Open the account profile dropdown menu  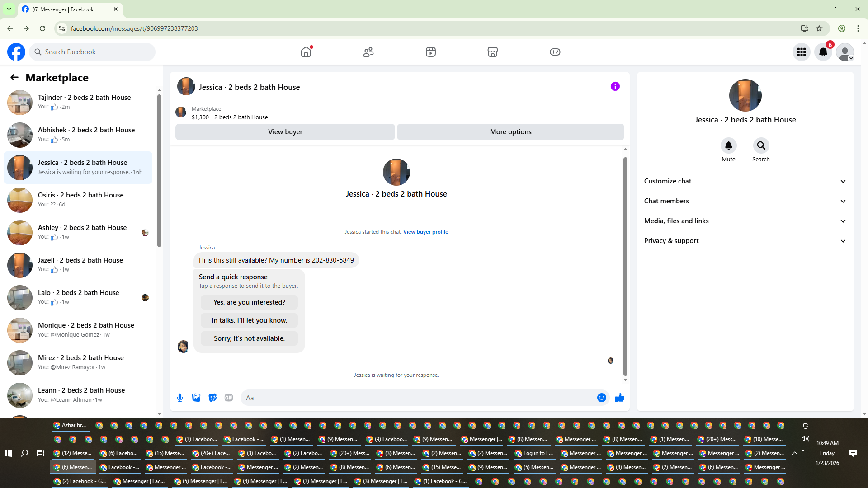[x=844, y=52]
